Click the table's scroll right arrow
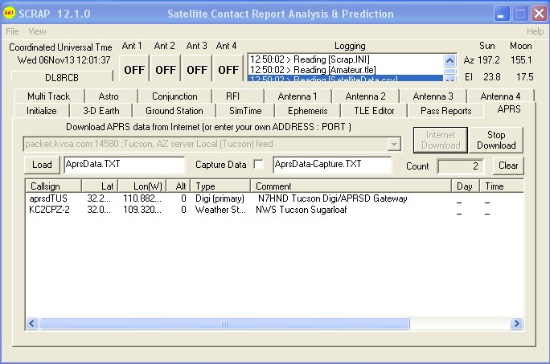 517,323
